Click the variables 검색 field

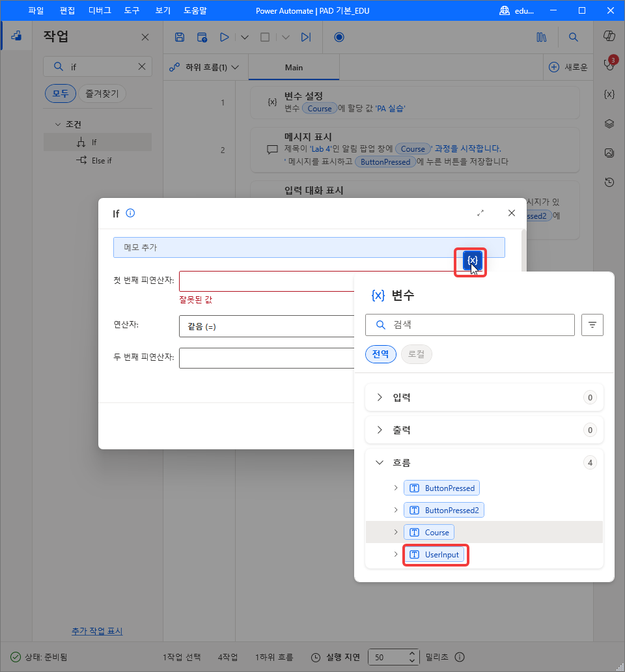coord(470,325)
